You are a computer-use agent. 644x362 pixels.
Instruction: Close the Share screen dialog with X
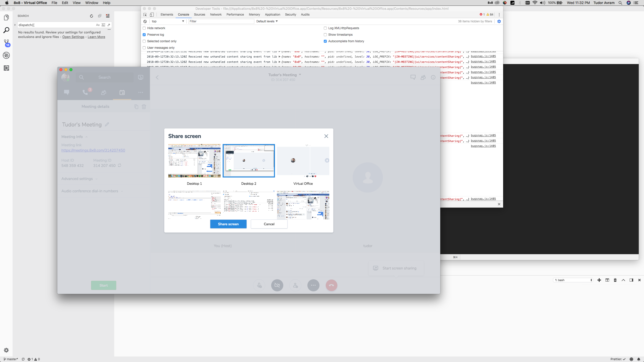326,136
